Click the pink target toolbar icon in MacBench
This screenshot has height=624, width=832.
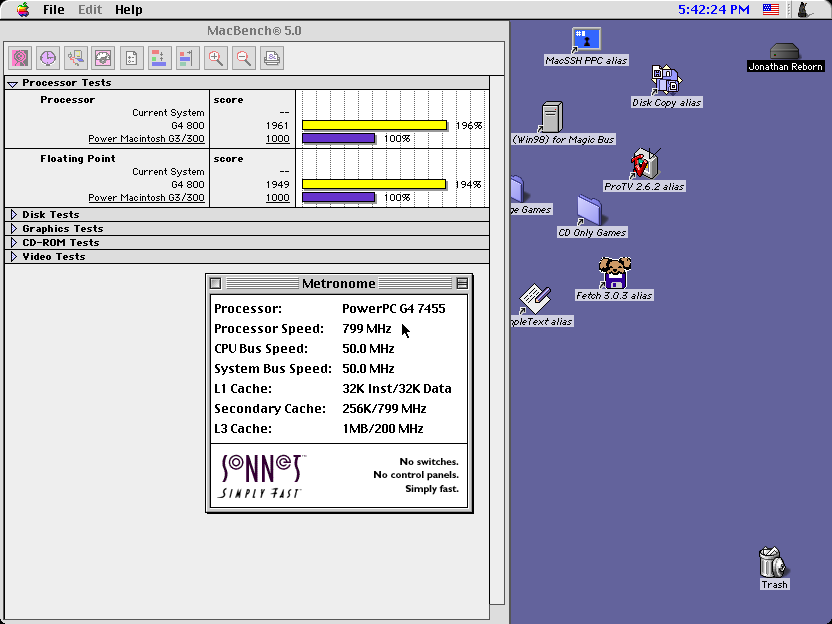[20, 58]
